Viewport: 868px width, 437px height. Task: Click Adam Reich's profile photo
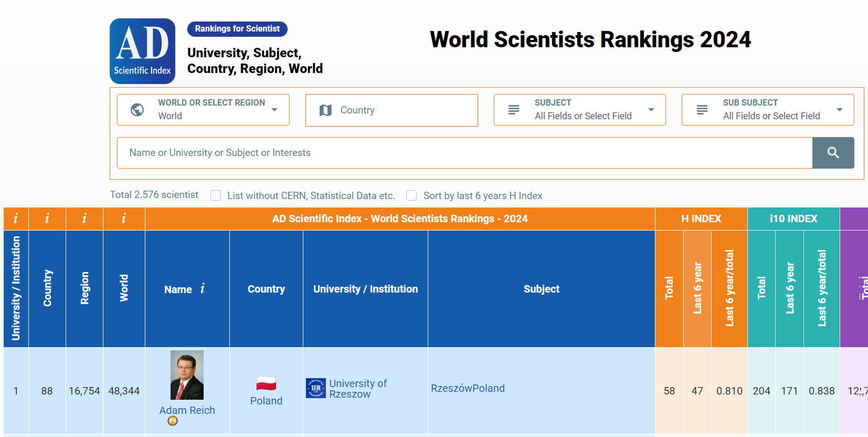[x=187, y=375]
